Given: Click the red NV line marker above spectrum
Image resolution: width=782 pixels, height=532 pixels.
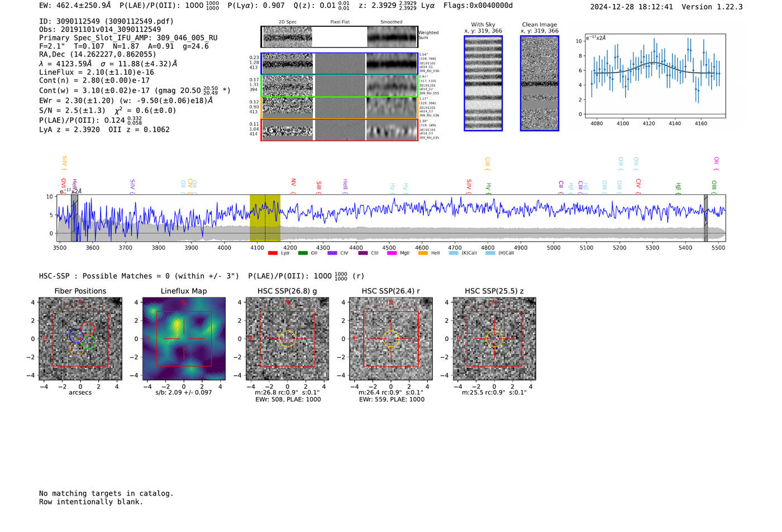Looking at the screenshot, I should [293, 186].
